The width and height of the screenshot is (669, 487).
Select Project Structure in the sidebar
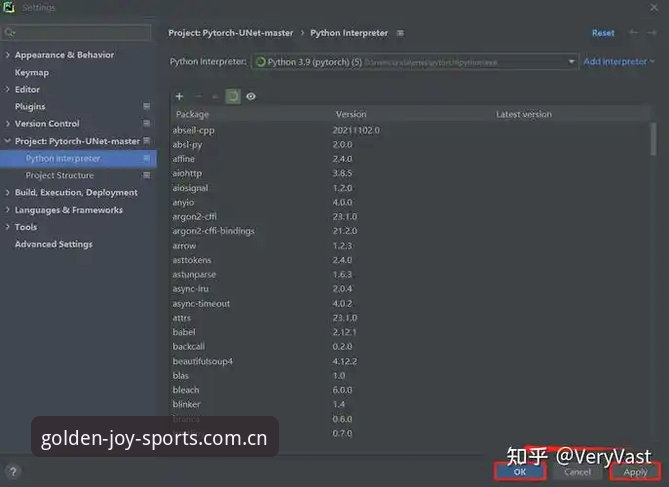pyautogui.click(x=59, y=175)
